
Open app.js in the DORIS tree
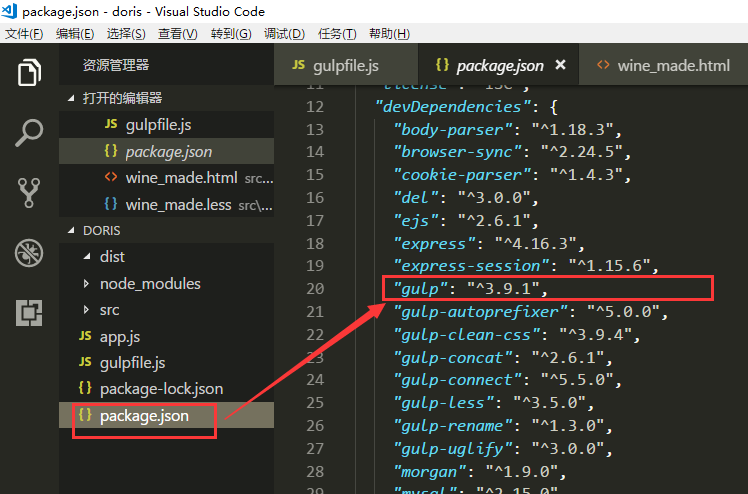(166, 337)
